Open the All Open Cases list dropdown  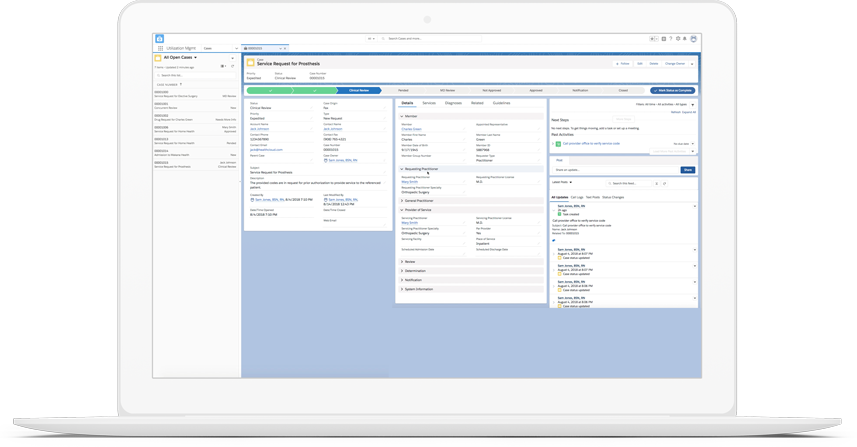point(196,58)
